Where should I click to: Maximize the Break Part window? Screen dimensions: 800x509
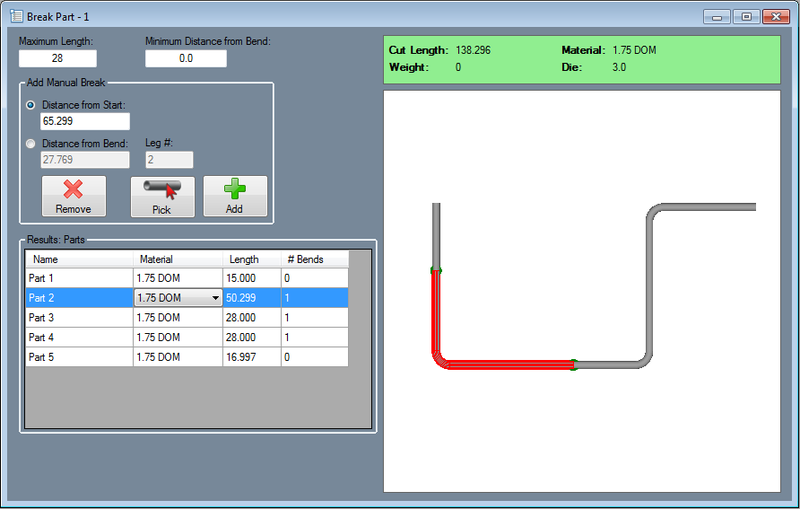pos(746,17)
